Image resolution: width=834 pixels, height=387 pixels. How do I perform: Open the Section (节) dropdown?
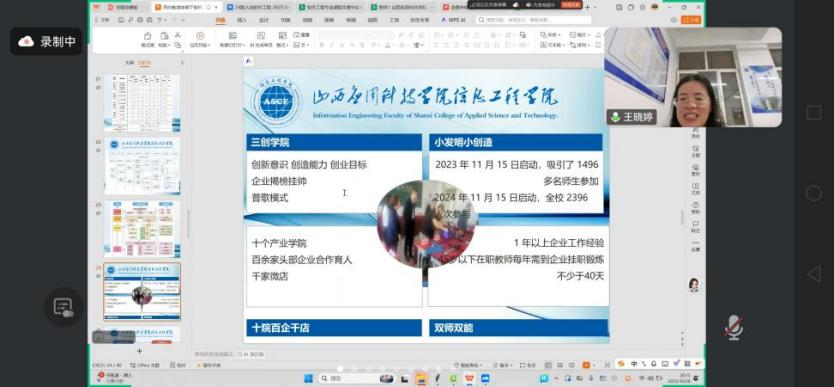pyautogui.click(x=302, y=45)
